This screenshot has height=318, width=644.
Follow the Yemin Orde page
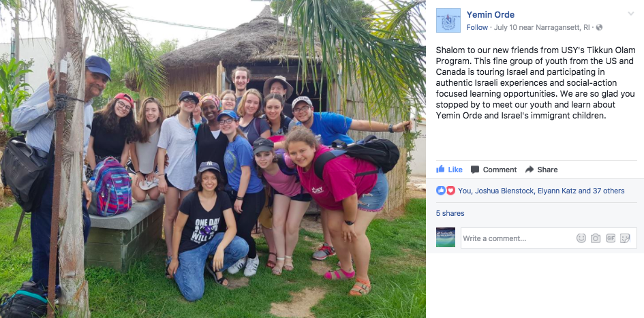(477, 27)
